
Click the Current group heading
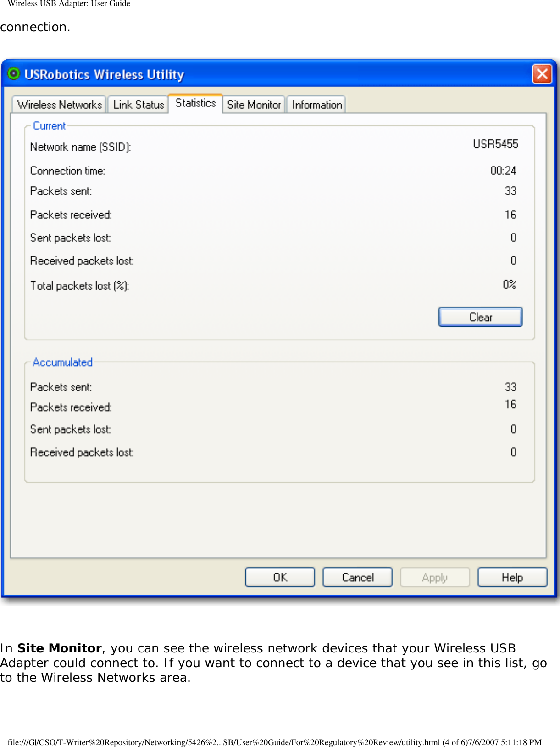pos(49,126)
